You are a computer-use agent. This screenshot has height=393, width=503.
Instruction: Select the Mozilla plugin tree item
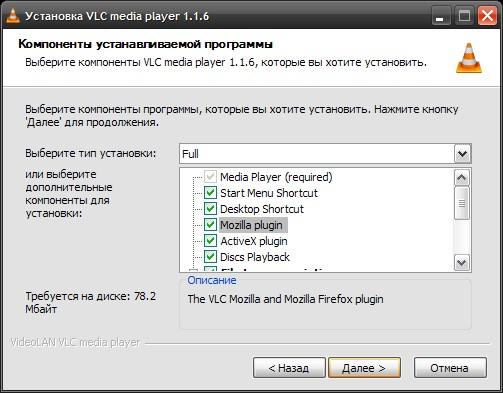pyautogui.click(x=251, y=225)
